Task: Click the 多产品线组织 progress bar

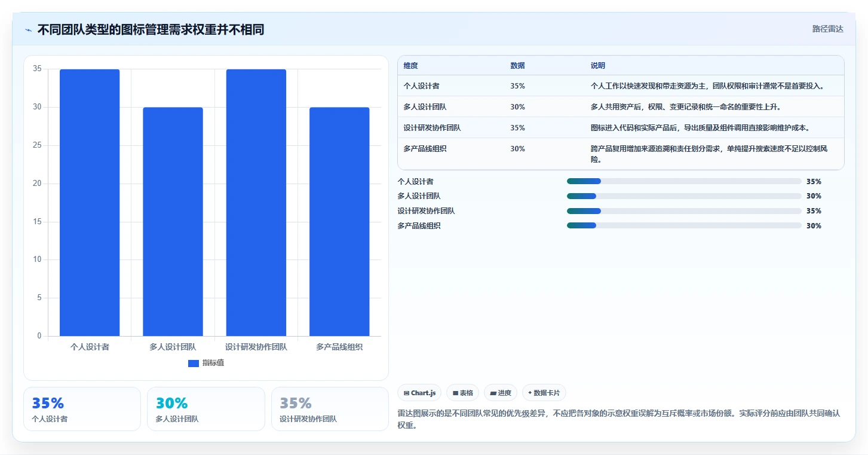Action: [684, 225]
